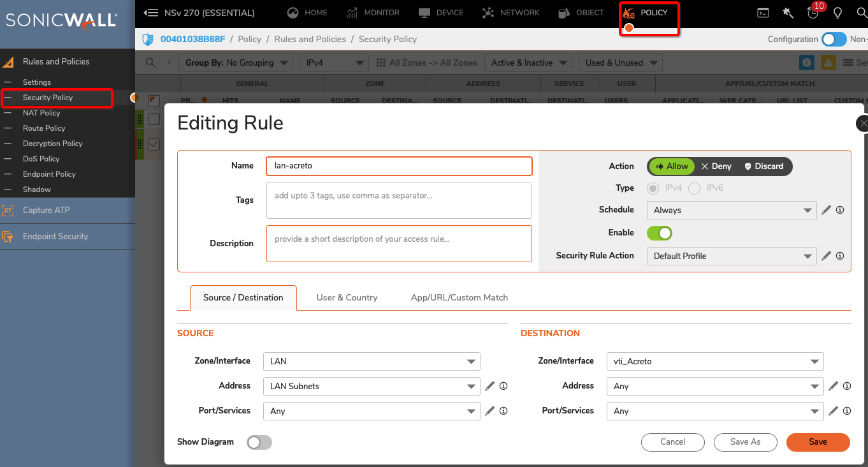This screenshot has width=868, height=467.
Task: Set Action to Allow
Action: coord(671,167)
